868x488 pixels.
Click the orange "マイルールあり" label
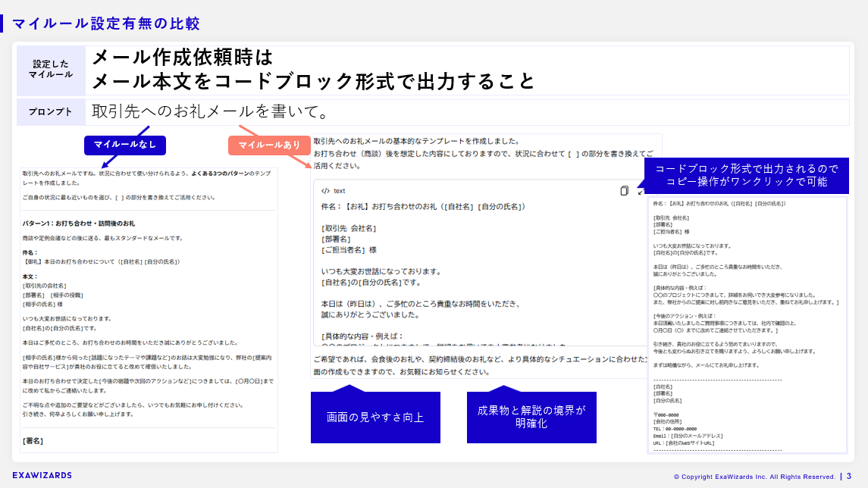(269, 145)
